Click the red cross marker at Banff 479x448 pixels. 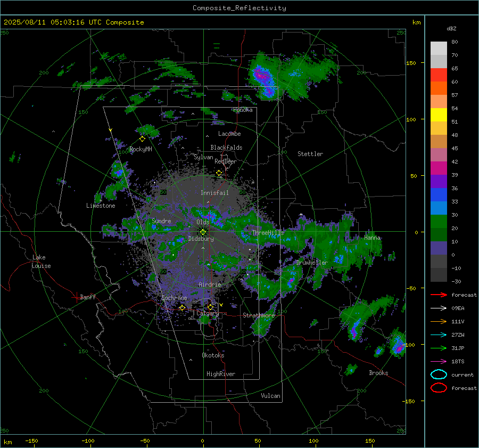click(x=76, y=297)
